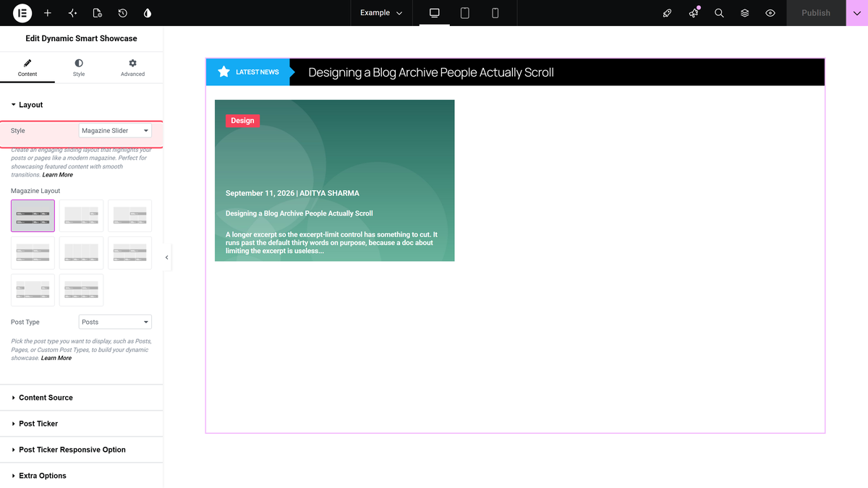Open the Post Type Posts dropdown
Screen dimensions: 868x488
click(x=115, y=322)
